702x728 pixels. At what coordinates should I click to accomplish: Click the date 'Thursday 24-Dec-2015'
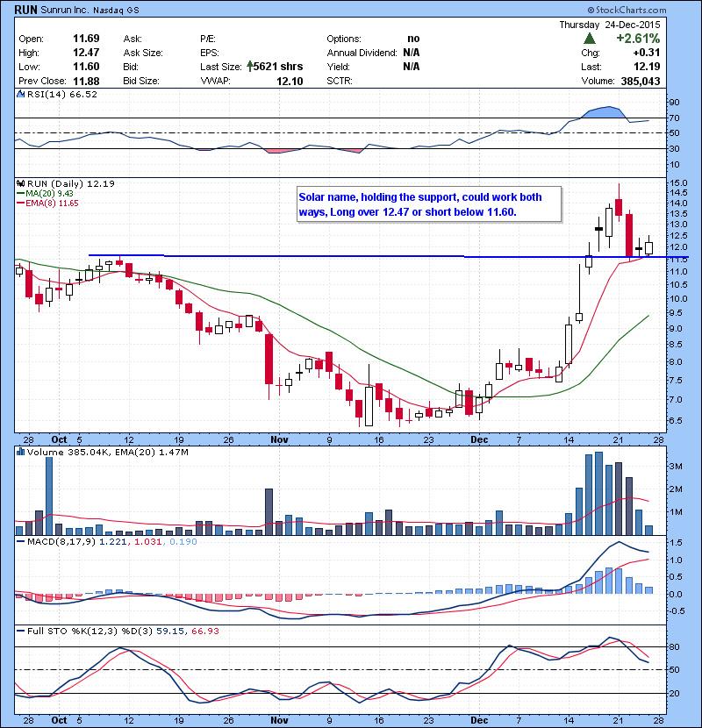click(x=609, y=25)
